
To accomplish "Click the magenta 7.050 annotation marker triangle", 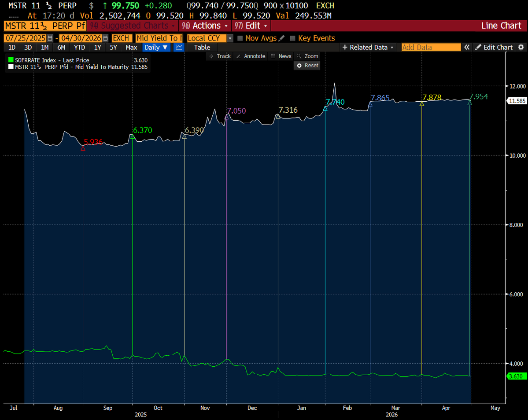I will point(227,117).
